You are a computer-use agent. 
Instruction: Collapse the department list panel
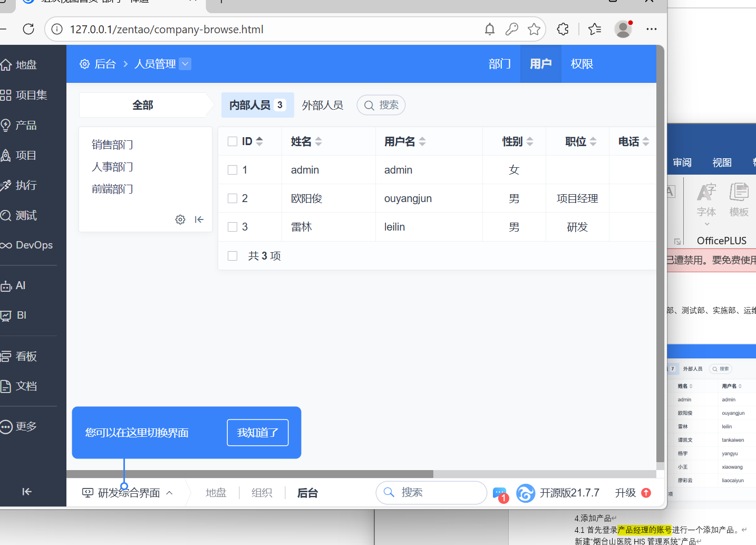click(x=199, y=219)
